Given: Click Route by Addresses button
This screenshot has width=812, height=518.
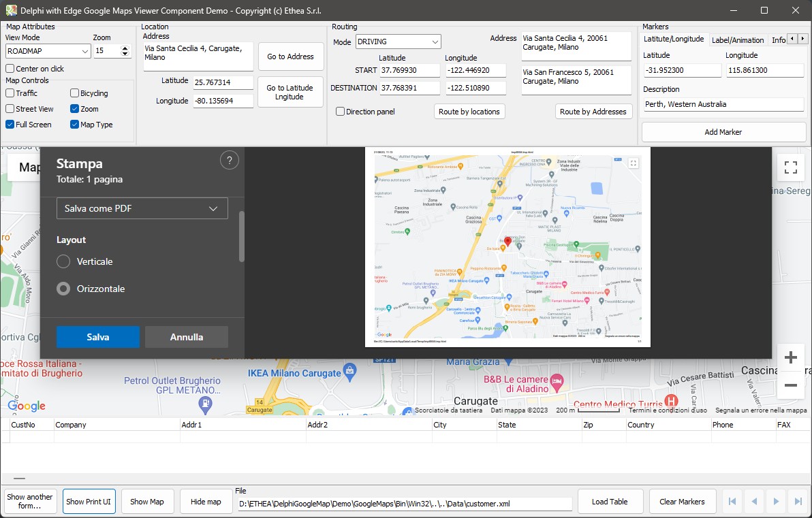Looking at the screenshot, I should point(593,111).
